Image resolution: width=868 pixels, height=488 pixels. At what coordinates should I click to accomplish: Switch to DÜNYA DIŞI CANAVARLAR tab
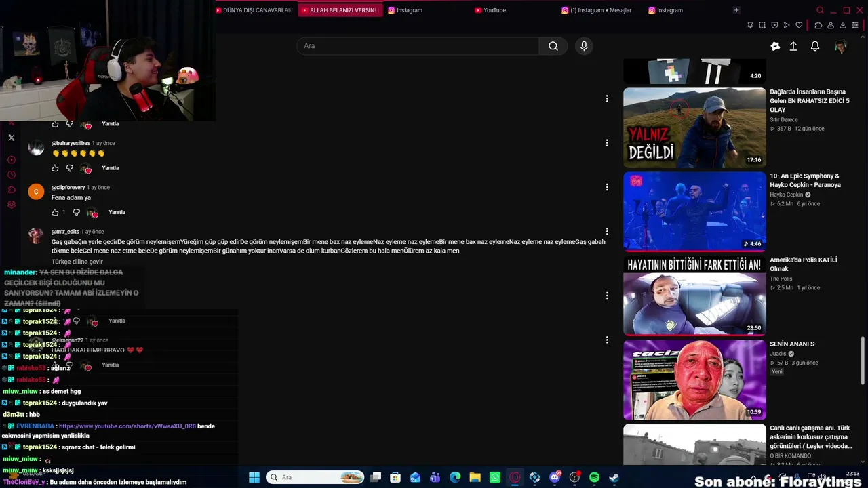(254, 10)
